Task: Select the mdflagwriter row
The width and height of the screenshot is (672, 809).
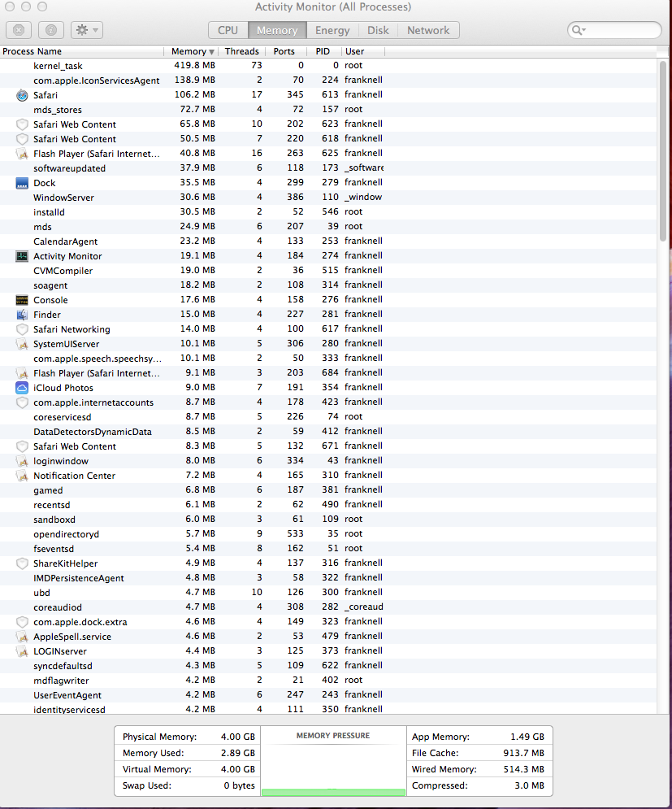Action: 328,681
